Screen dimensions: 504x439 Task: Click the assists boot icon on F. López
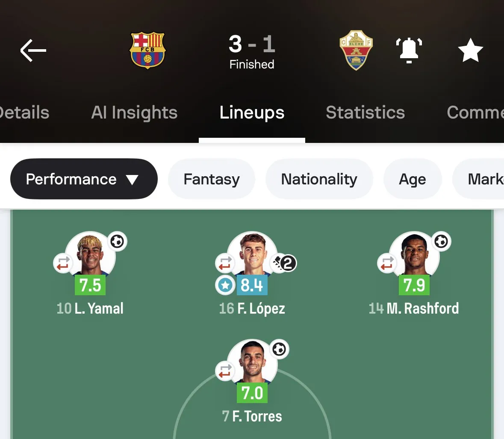point(284,263)
